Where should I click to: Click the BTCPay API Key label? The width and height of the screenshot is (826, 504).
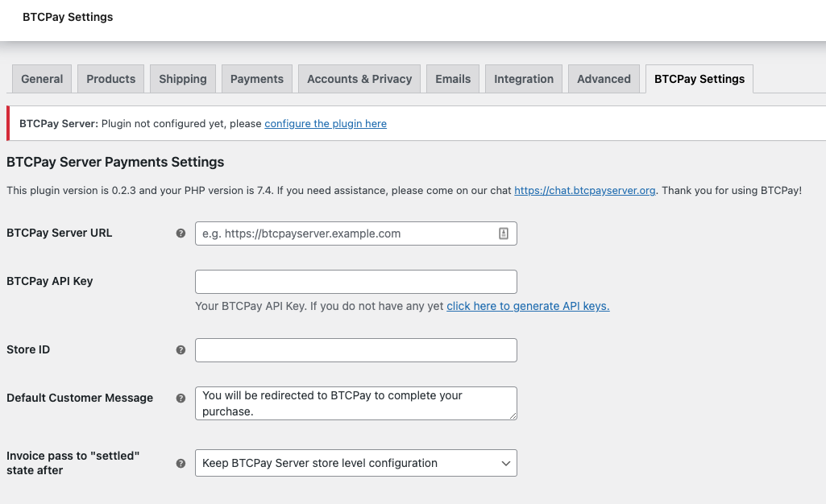coord(49,281)
